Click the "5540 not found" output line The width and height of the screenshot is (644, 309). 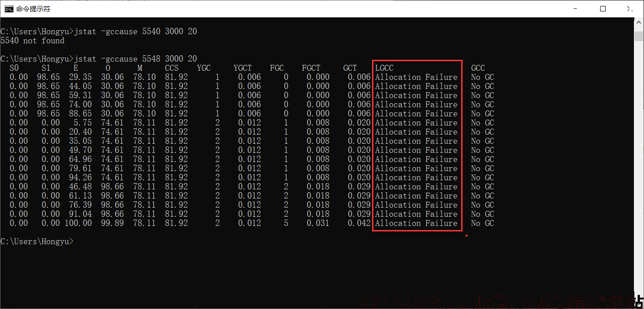(32, 41)
